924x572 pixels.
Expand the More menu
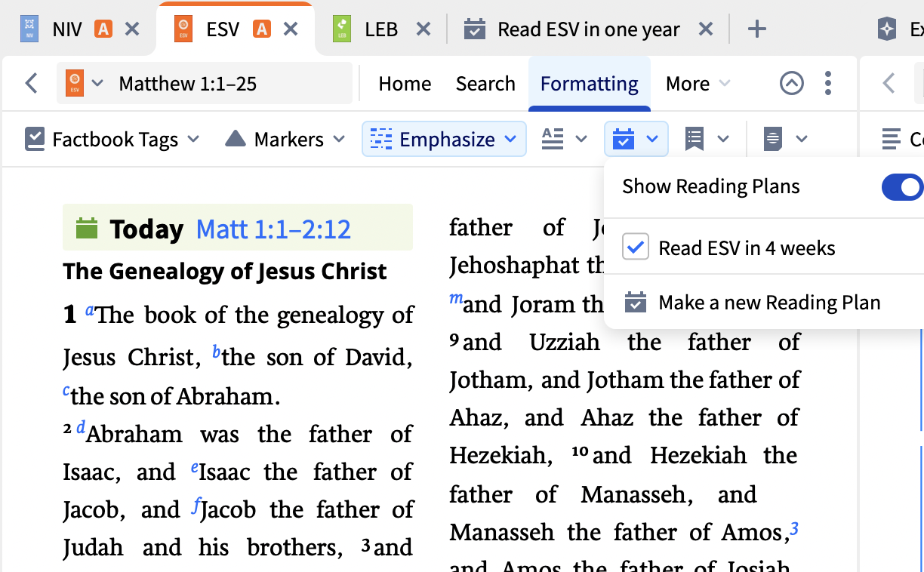click(698, 83)
